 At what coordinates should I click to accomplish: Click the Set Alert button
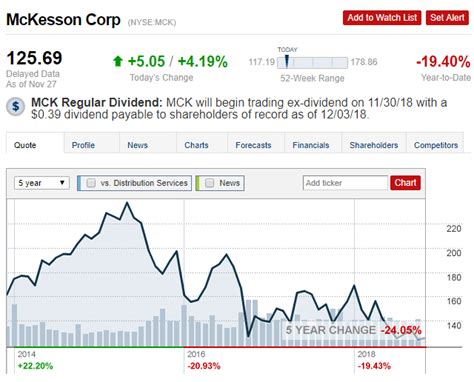click(447, 18)
